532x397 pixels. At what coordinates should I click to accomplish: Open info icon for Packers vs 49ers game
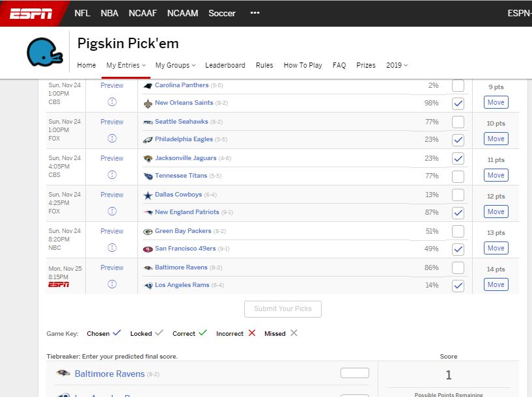click(x=112, y=247)
